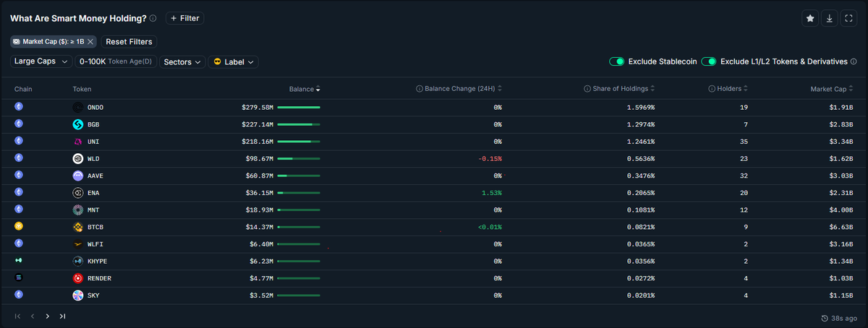Click info icon beside the title
The width and height of the screenshot is (868, 328).
153,18
